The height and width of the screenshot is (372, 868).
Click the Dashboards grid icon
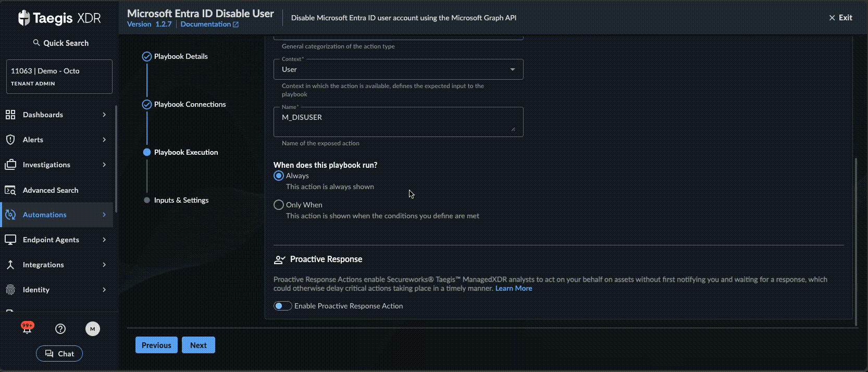pyautogui.click(x=10, y=115)
